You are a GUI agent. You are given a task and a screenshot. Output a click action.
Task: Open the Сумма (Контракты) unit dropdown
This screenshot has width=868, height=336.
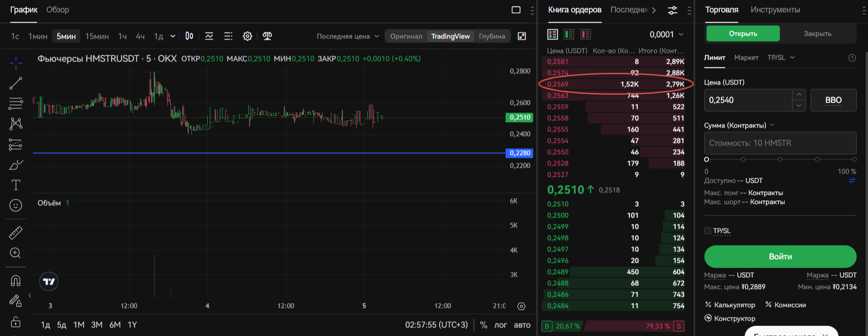772,125
